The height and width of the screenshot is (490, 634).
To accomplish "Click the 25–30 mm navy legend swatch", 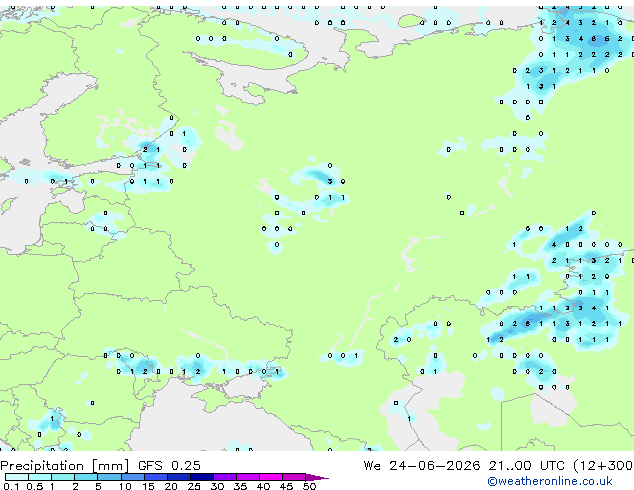I will pyautogui.click(x=202, y=477).
